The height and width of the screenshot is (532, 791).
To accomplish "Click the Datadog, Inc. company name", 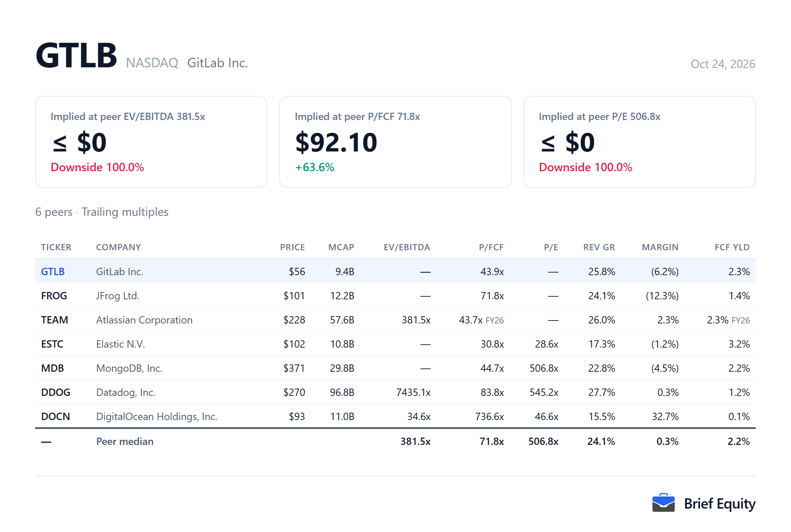I will click(126, 392).
